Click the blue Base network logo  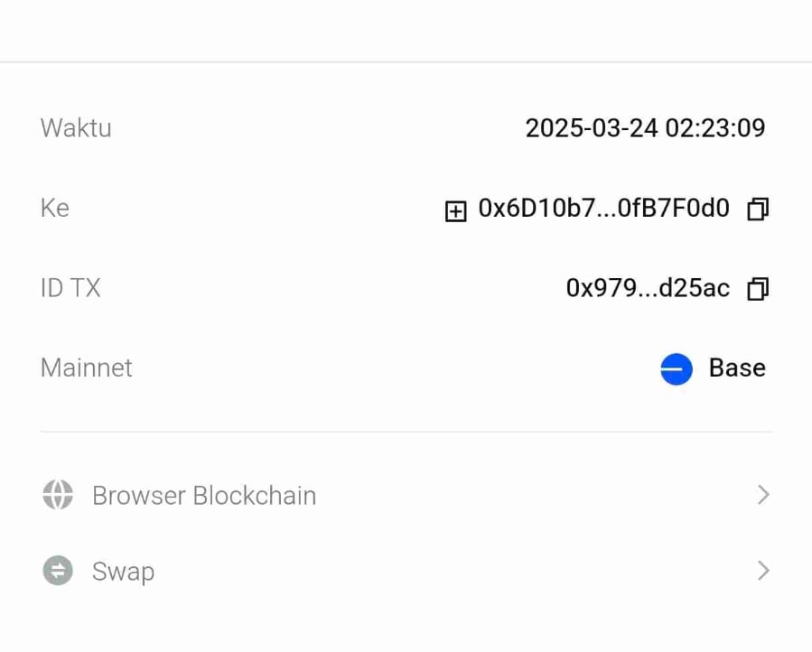click(676, 368)
